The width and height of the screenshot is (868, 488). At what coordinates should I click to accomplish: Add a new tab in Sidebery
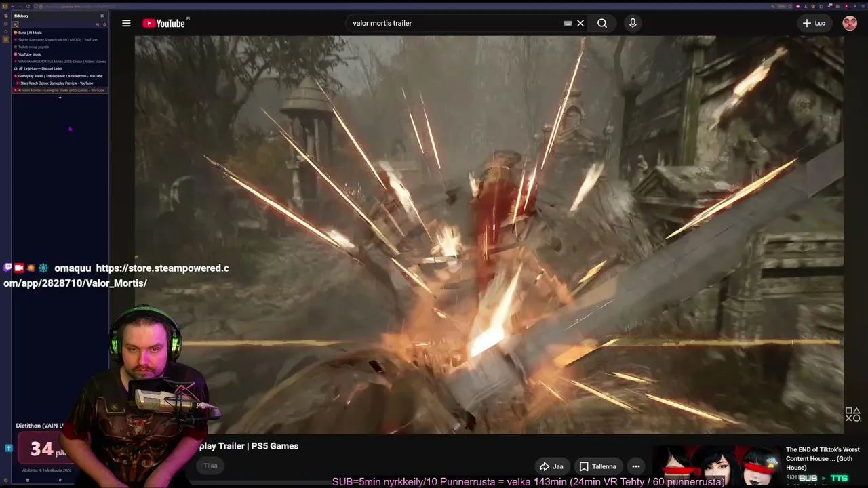click(60, 98)
